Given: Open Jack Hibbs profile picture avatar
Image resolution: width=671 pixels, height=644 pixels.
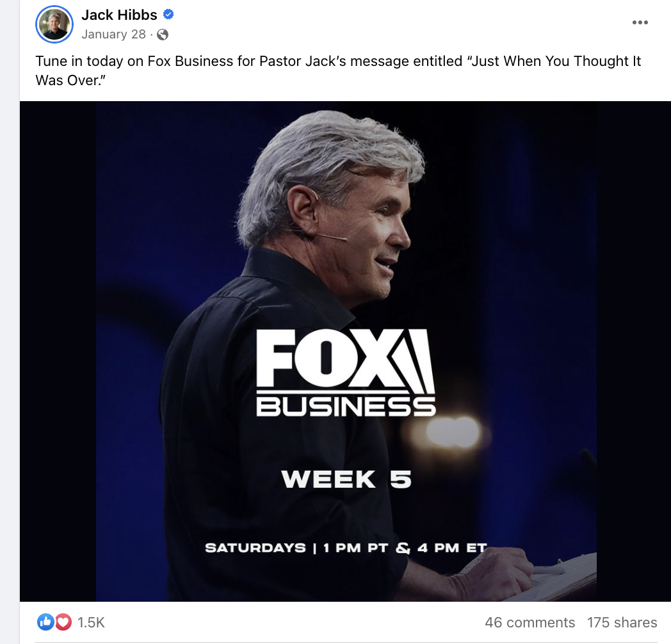Looking at the screenshot, I should [x=54, y=24].
